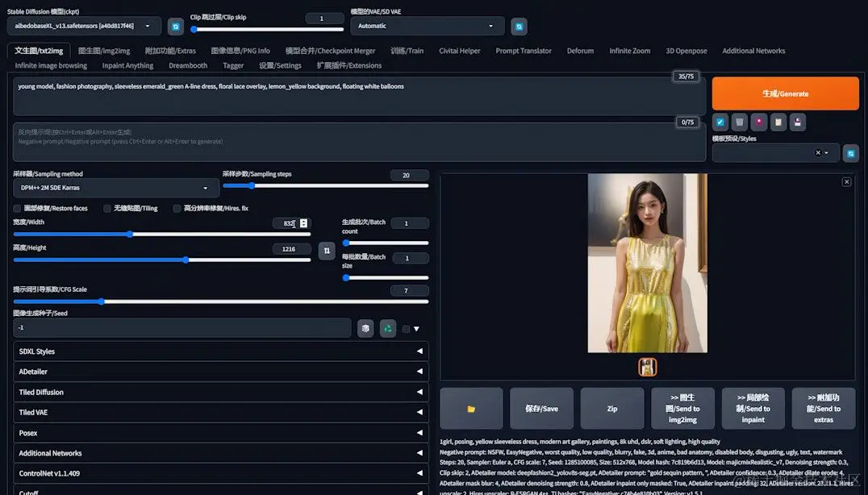Expand extra seed options arrow

[416, 329]
